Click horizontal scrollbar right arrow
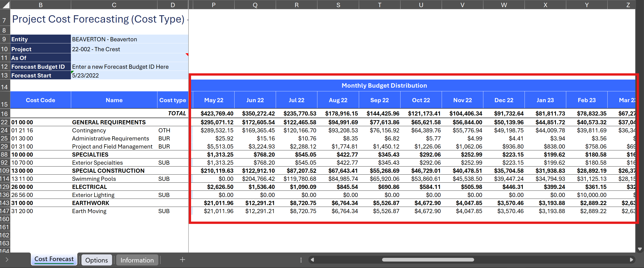This screenshot has width=644, height=268. [631, 260]
